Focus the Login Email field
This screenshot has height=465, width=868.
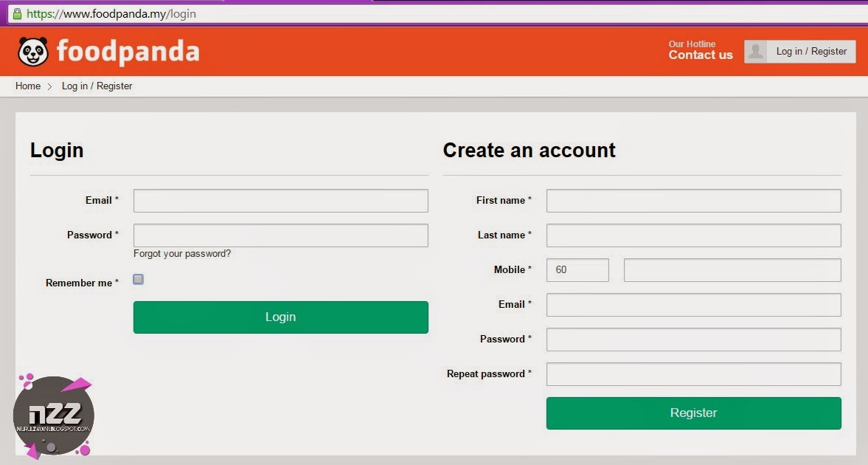click(x=281, y=201)
